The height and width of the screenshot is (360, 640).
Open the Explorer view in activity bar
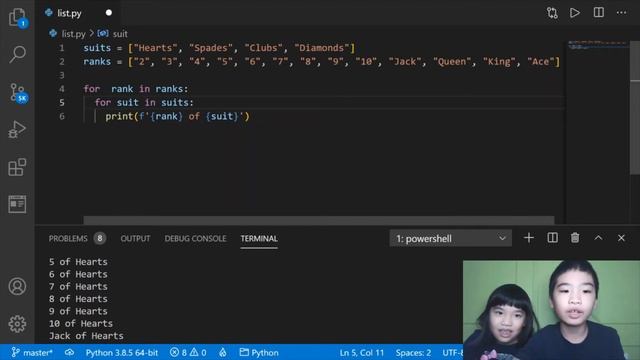(17, 17)
